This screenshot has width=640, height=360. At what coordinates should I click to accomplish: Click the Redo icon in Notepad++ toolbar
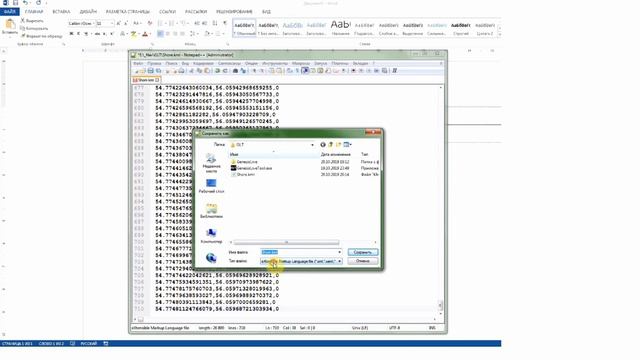click(x=225, y=71)
